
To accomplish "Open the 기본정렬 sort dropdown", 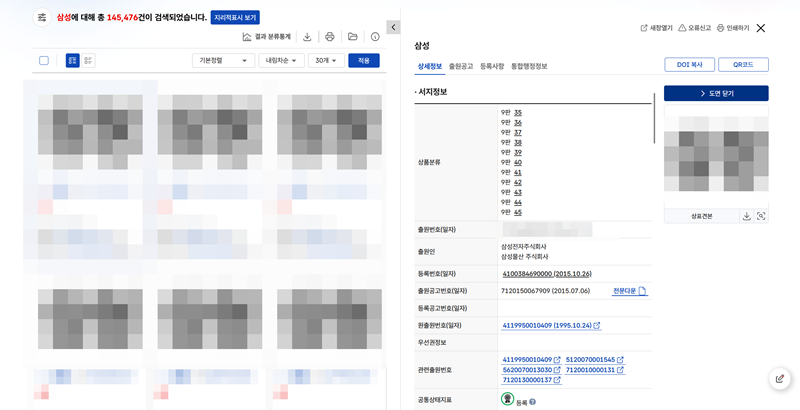I will pos(223,61).
